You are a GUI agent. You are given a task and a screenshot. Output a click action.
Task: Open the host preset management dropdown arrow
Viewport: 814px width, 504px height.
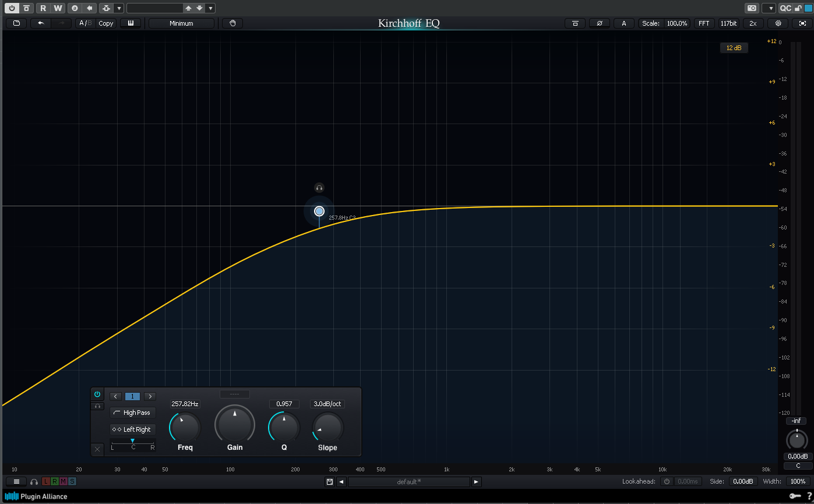[x=210, y=8]
